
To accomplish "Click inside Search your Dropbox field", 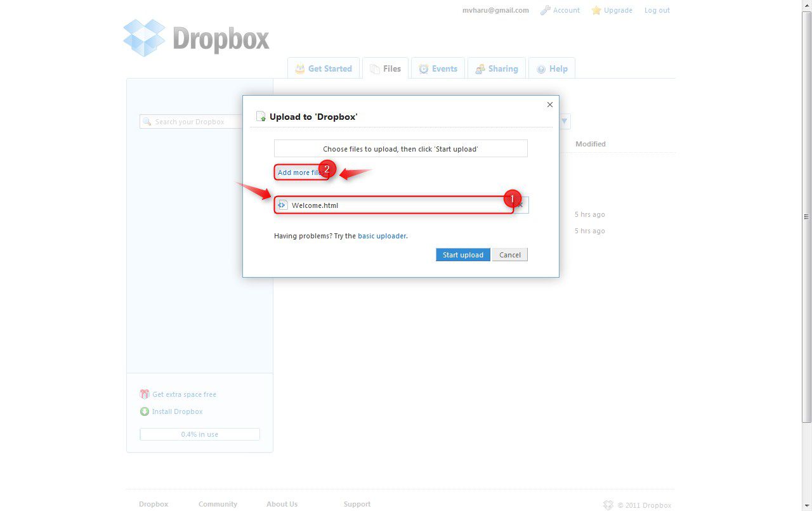I will [x=191, y=122].
